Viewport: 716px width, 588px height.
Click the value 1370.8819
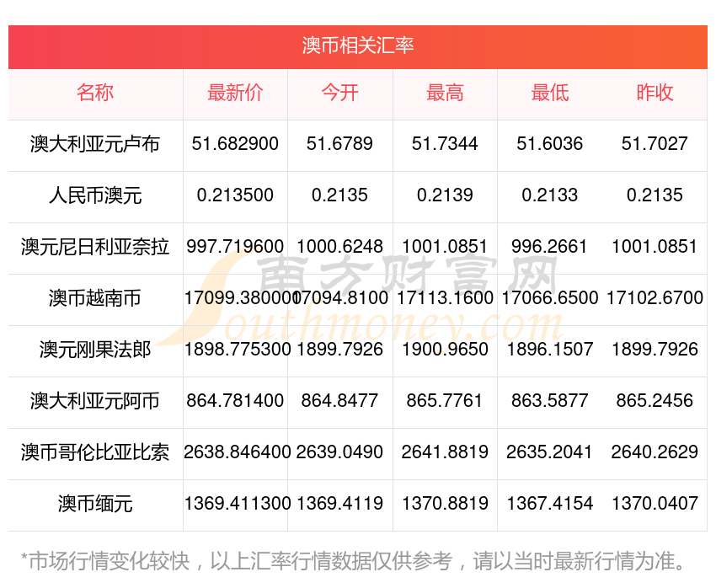point(445,504)
